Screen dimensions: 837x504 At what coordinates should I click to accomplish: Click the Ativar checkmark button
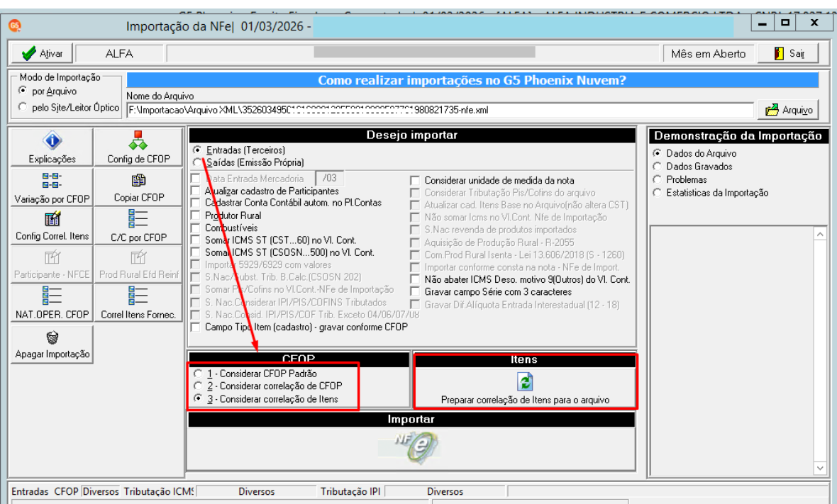42,53
